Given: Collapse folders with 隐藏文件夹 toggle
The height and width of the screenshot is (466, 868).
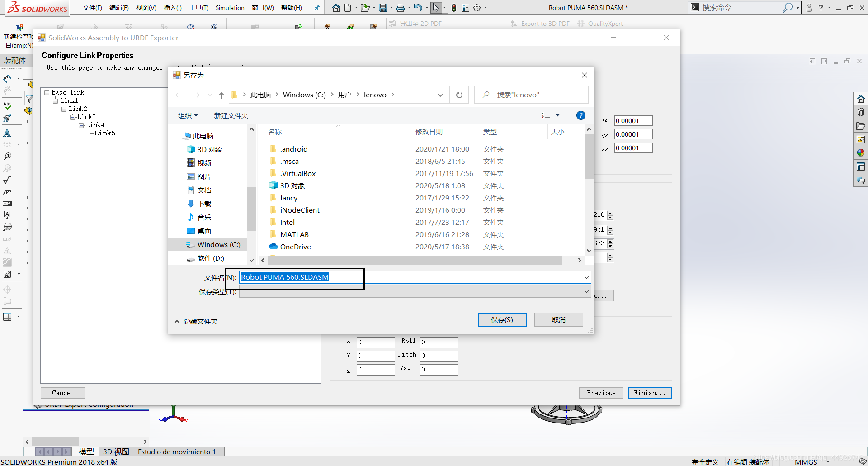Looking at the screenshot, I should pyautogui.click(x=196, y=321).
